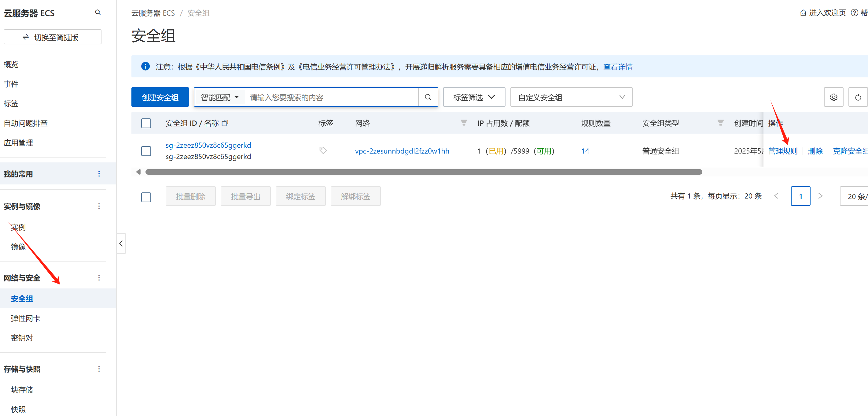Image resolution: width=868 pixels, height=416 pixels.
Task: Click the 创建安全组 button
Action: (x=160, y=98)
